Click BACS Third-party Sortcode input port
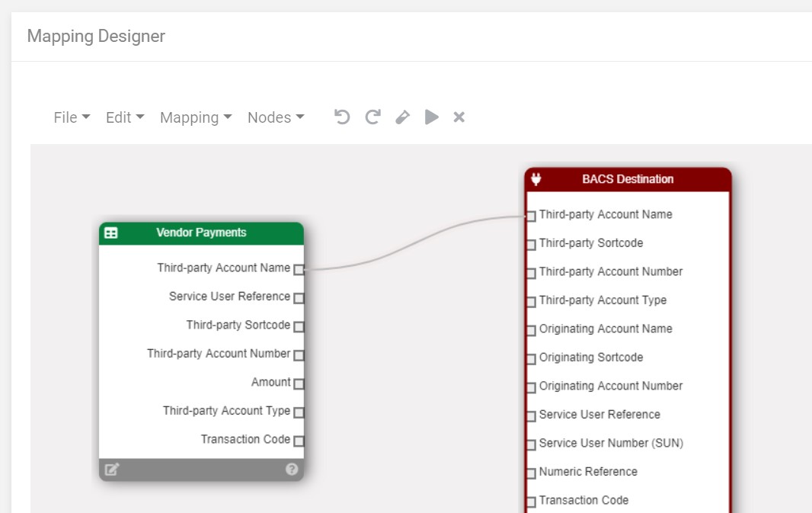 [x=531, y=245]
